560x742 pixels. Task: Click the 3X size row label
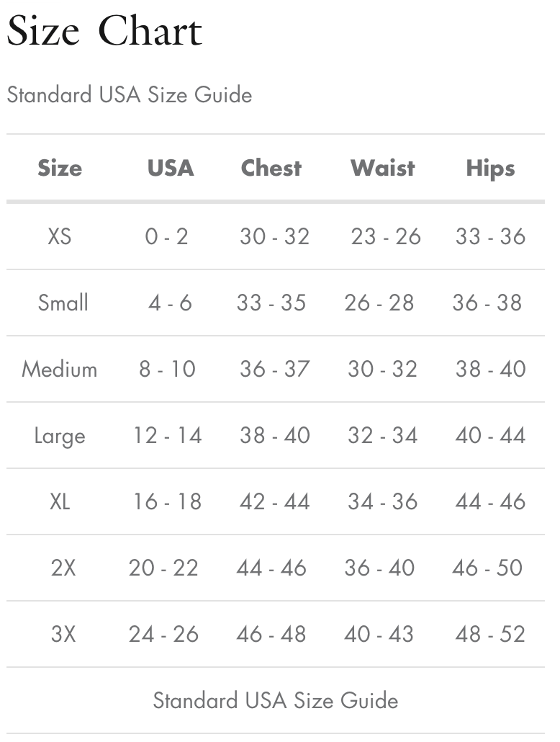coord(63,634)
